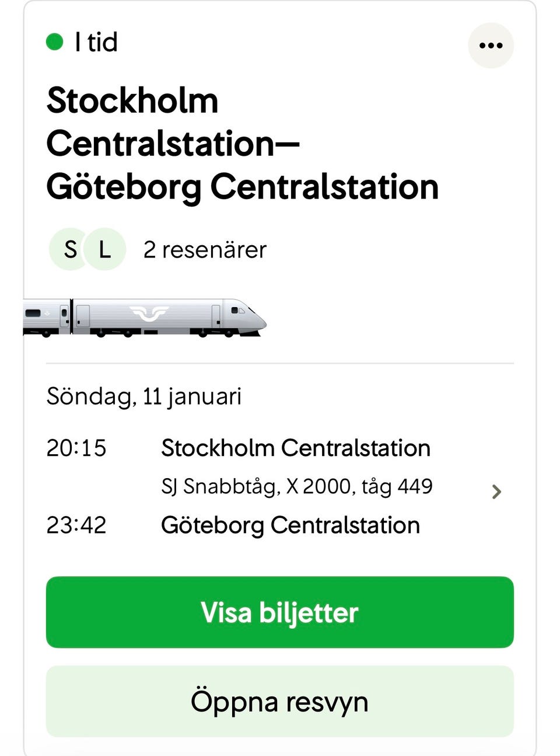Viewport: 560px width, 756px height.
Task: Tap the '2 resenärer' text
Action: [205, 250]
